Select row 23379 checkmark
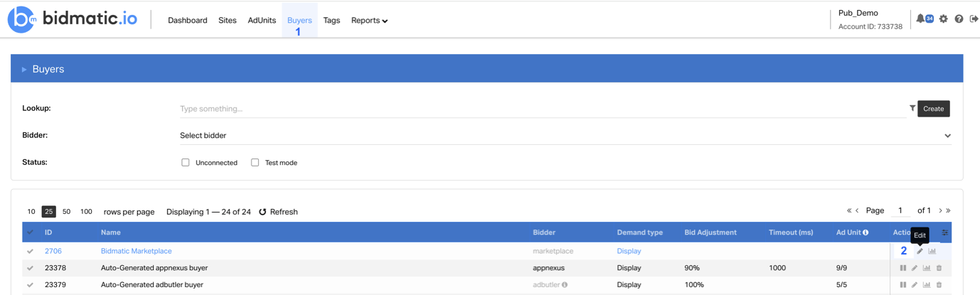980x295 pixels. click(x=30, y=284)
